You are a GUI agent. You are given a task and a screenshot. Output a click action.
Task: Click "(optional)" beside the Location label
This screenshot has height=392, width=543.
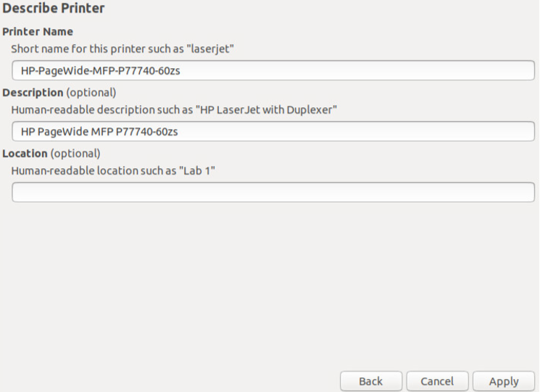click(75, 154)
